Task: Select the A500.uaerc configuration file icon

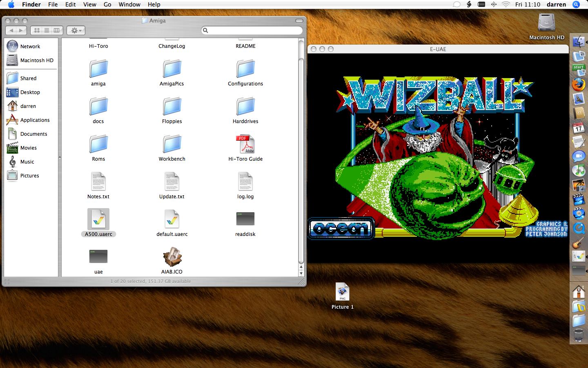Action: click(x=98, y=219)
